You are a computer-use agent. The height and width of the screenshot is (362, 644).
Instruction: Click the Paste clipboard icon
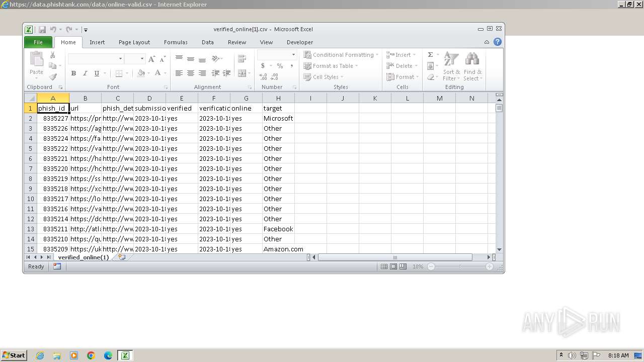pos(36,59)
